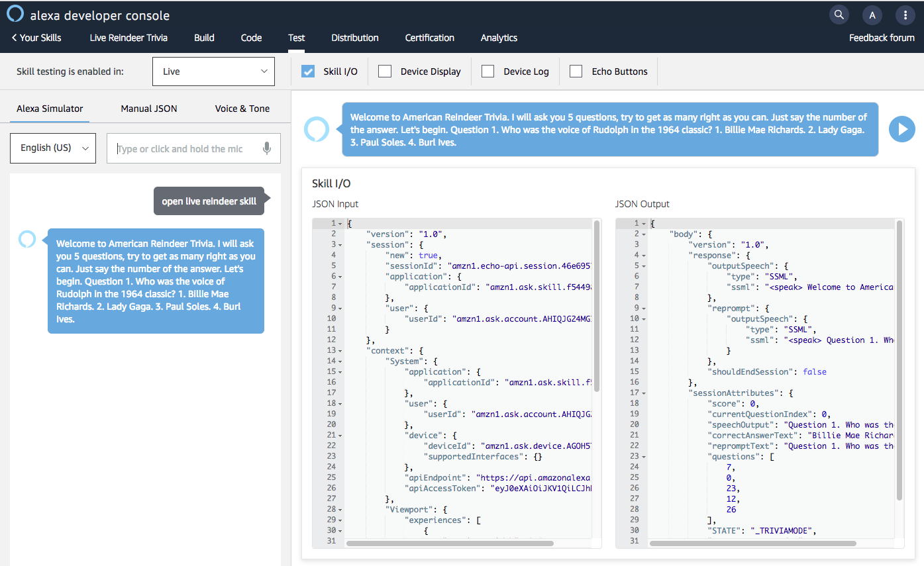924x566 pixels.
Task: Open the three-dot more options menu
Action: coord(905,15)
